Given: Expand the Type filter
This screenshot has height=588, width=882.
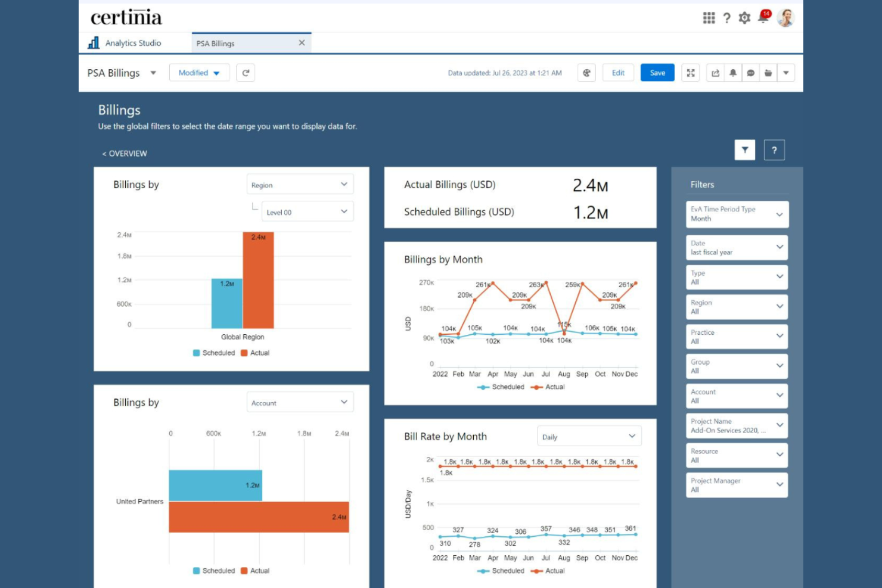Looking at the screenshot, I should tap(737, 277).
